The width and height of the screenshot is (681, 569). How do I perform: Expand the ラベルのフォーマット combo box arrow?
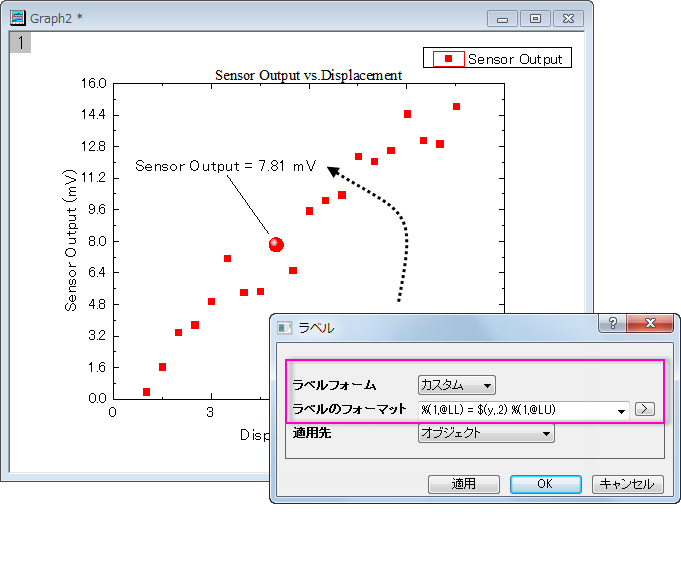pos(621,411)
